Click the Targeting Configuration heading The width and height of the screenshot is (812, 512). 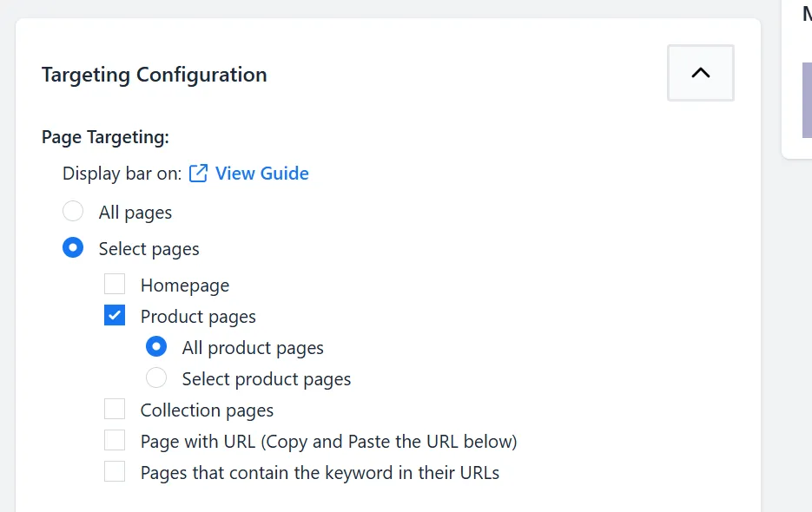coord(155,75)
